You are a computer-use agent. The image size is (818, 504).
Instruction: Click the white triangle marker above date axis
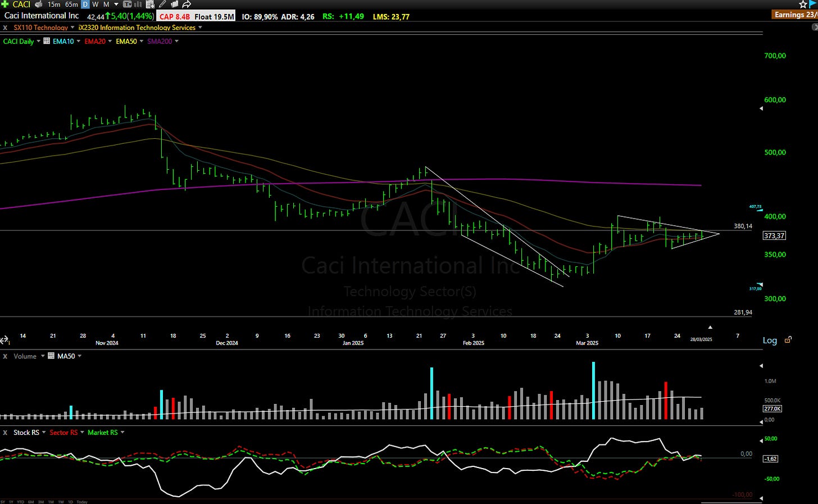coord(710,327)
